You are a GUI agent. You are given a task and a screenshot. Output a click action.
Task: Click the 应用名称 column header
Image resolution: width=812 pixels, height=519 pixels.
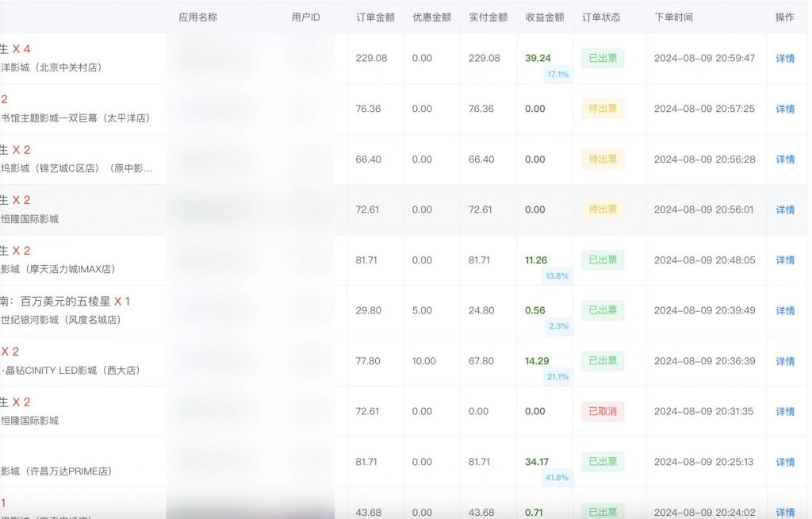[198, 17]
